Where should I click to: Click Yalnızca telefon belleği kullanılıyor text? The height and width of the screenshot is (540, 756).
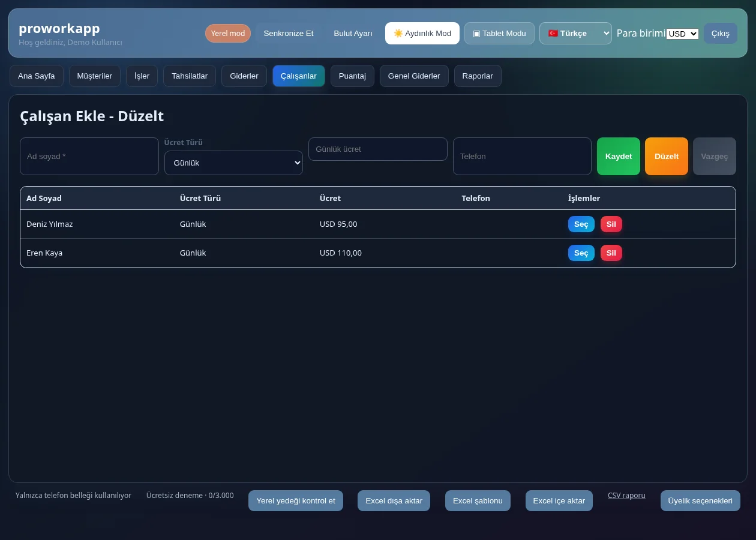click(73, 496)
